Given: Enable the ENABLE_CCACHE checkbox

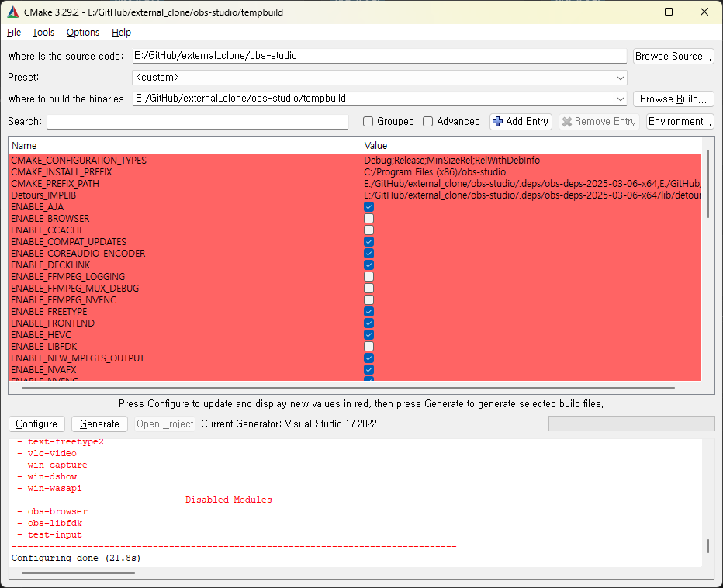Looking at the screenshot, I should (369, 230).
